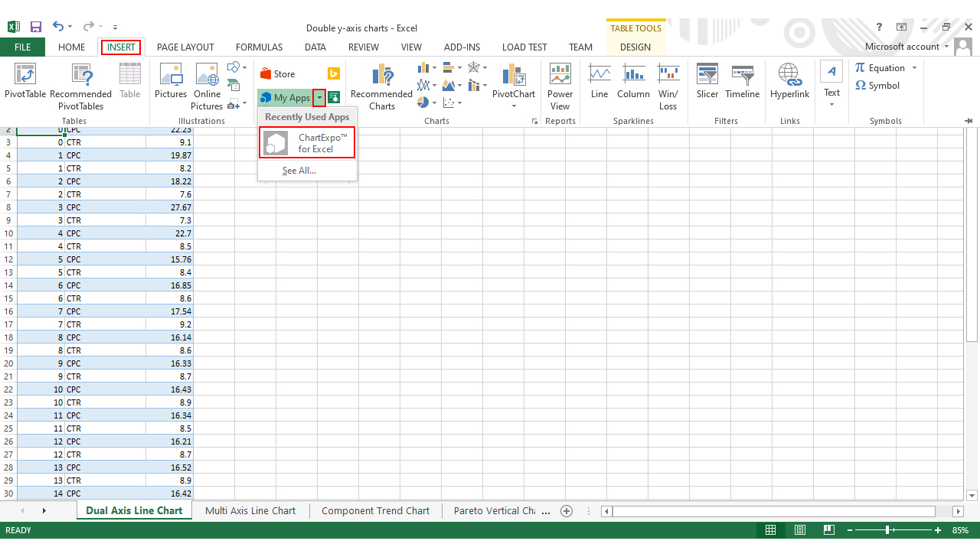
Task: Insert a pie chart
Action: (424, 103)
